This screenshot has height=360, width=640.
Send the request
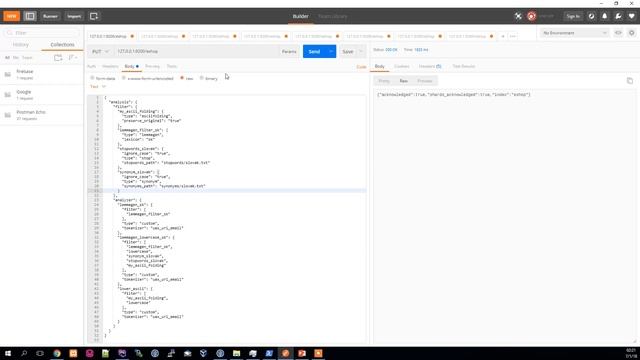(x=314, y=51)
